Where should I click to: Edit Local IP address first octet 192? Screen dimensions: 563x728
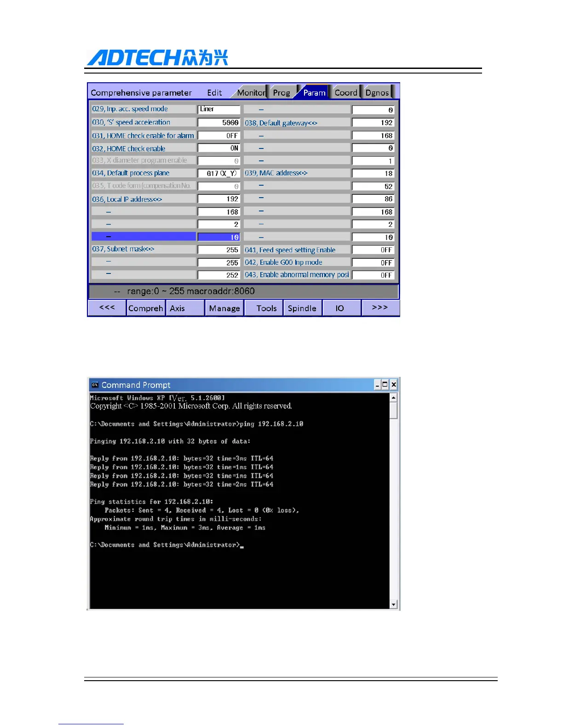(219, 199)
